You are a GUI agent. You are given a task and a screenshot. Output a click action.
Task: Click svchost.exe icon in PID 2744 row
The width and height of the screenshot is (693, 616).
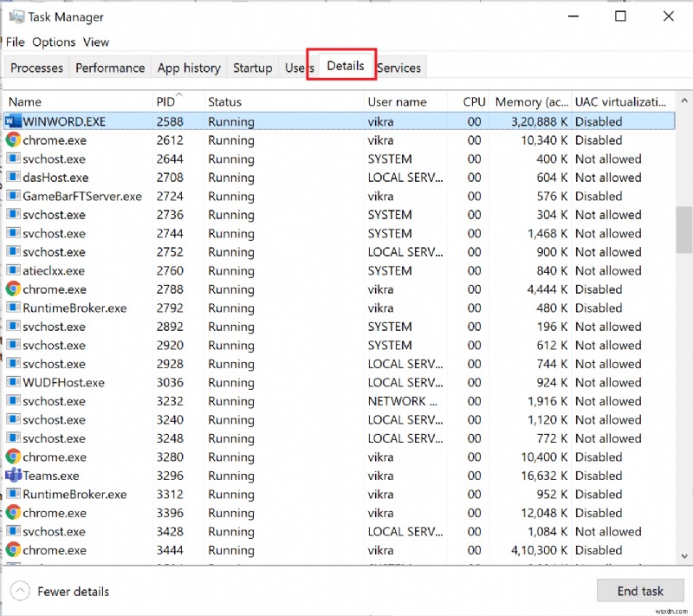coord(13,233)
